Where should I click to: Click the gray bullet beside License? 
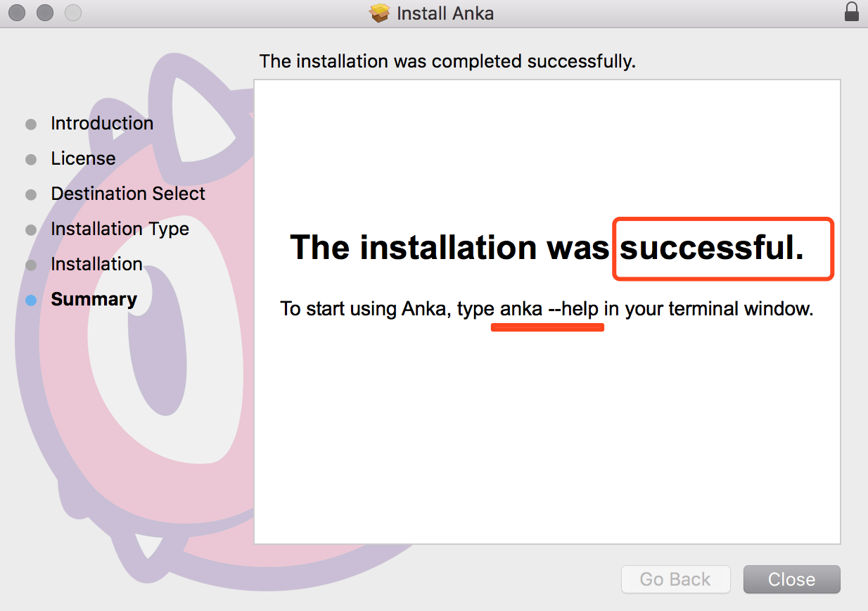(x=31, y=160)
